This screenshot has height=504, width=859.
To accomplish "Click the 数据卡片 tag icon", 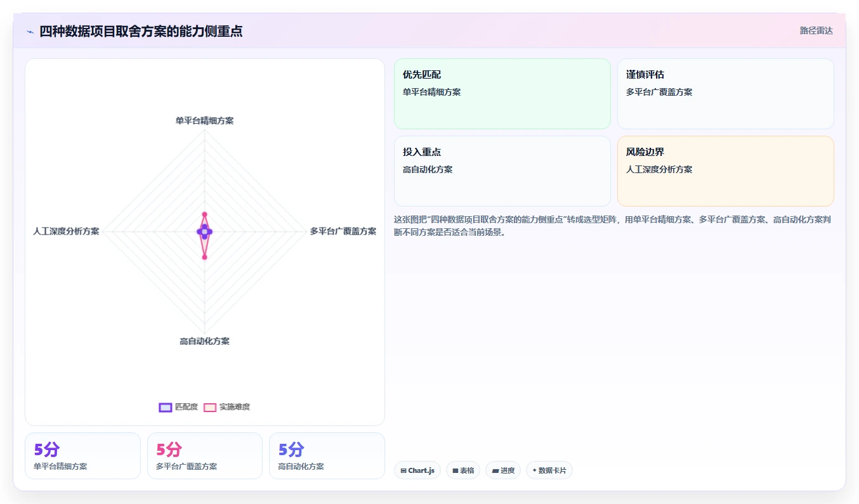I will pyautogui.click(x=534, y=470).
